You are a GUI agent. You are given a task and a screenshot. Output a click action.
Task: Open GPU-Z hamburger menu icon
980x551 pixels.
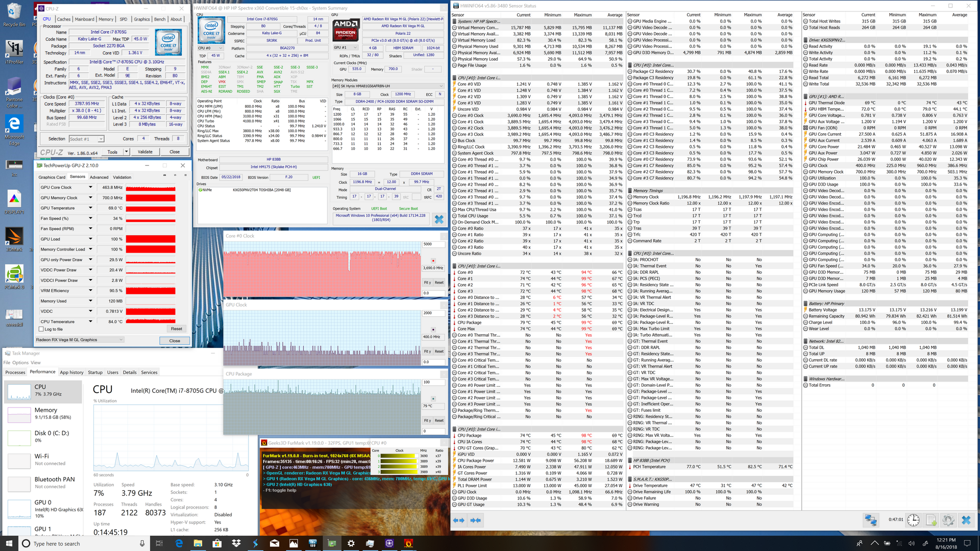(185, 175)
